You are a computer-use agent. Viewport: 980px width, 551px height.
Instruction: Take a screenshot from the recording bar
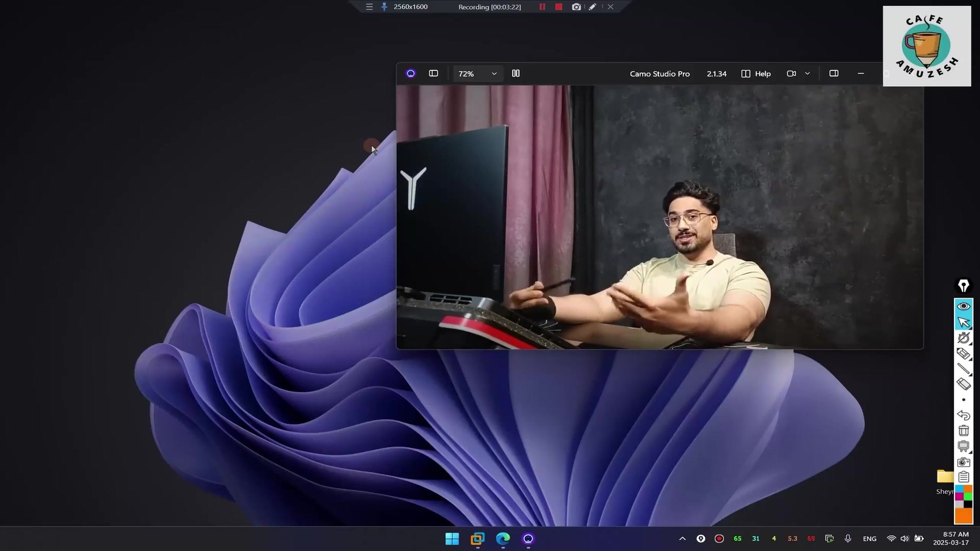coord(576,7)
